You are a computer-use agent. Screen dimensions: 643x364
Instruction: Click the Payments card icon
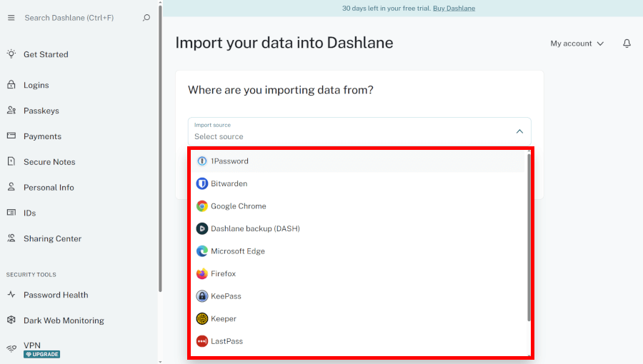(11, 136)
